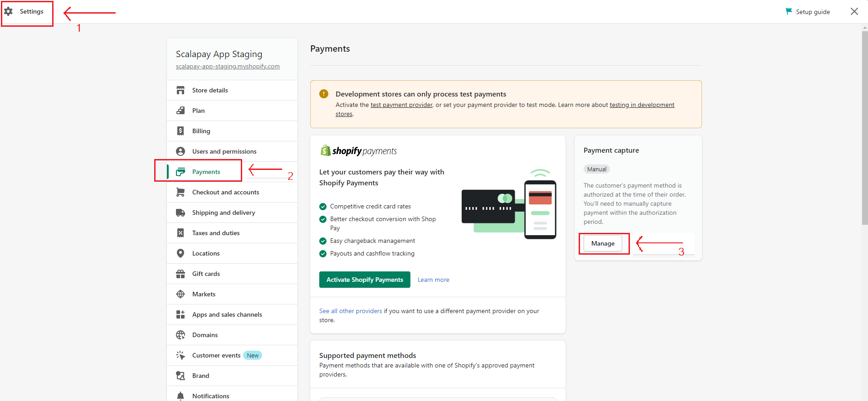Screen dimensions: 868x401
Task: Click the Payment capture heading
Action: click(611, 150)
